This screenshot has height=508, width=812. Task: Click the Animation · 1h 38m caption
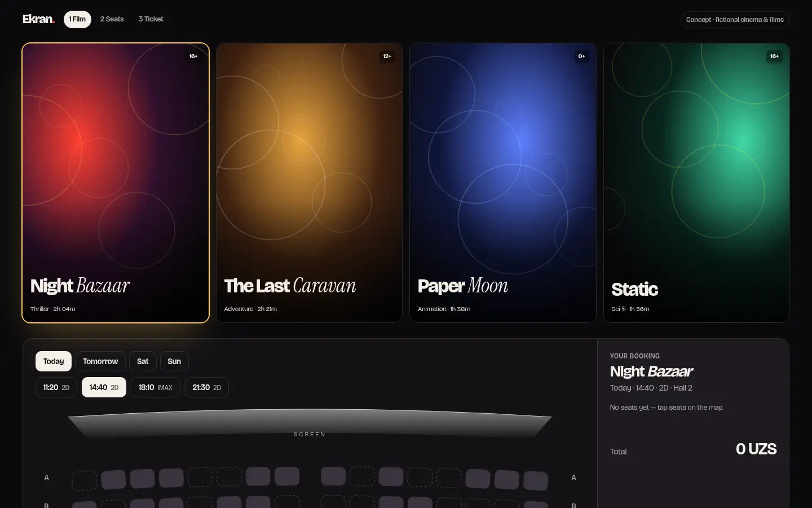(444, 309)
